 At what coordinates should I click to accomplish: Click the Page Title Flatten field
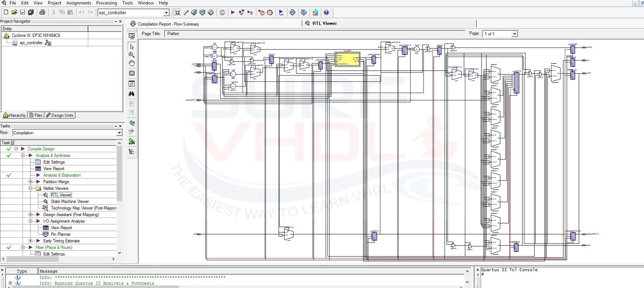pos(315,34)
